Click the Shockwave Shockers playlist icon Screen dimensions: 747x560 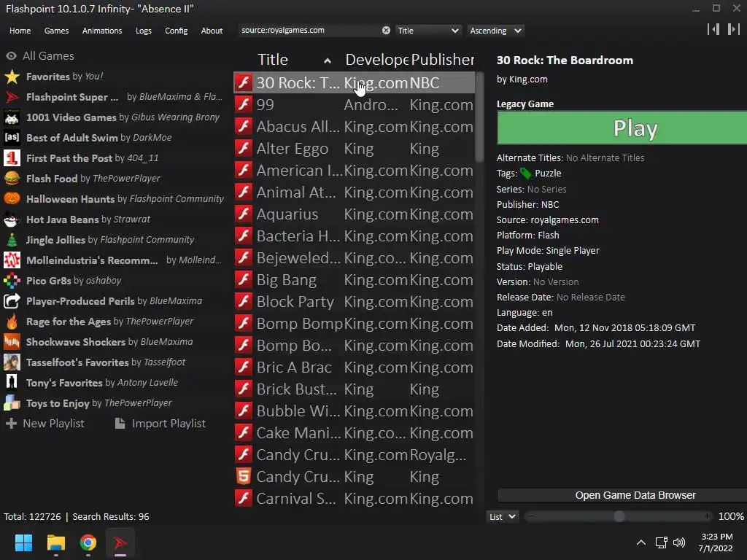pyautogui.click(x=12, y=342)
